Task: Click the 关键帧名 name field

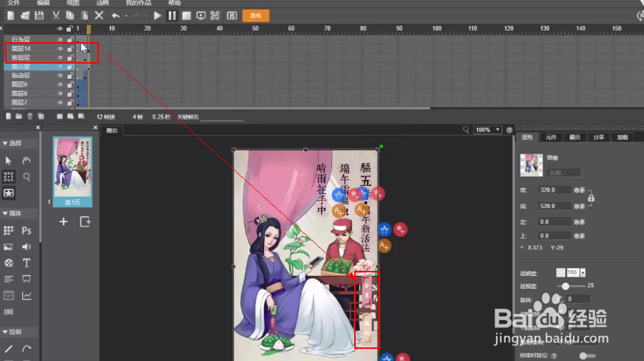Action: 222,117
